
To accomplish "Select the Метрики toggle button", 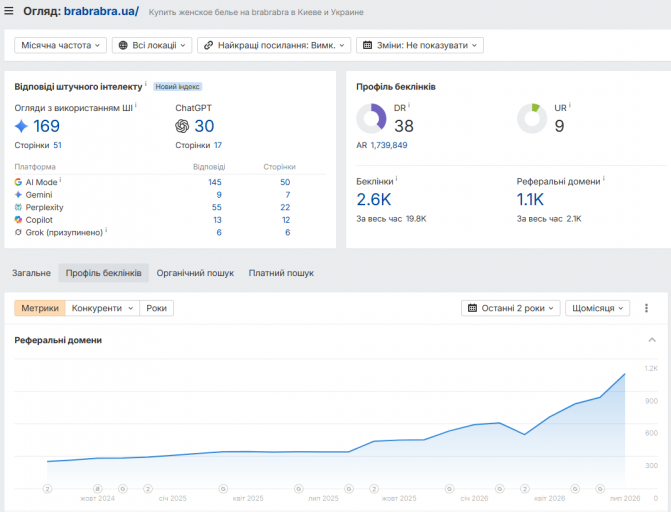I will (x=40, y=308).
